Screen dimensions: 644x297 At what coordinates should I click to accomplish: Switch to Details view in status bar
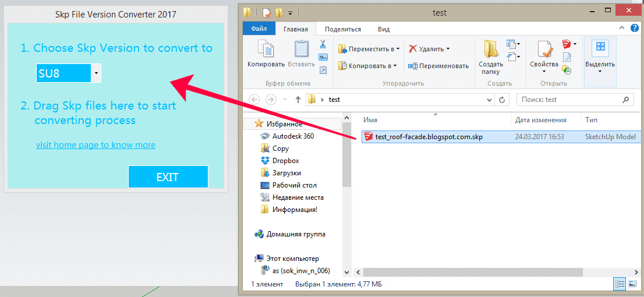619,284
